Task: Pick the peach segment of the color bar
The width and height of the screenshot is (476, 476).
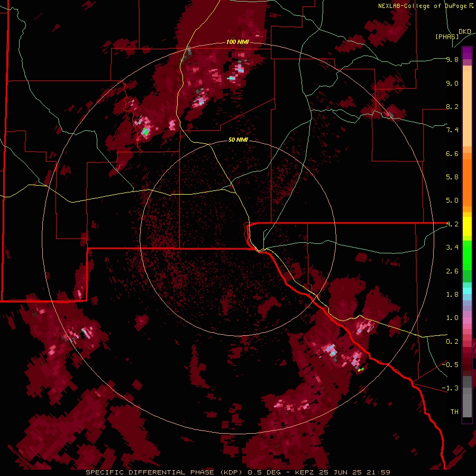Action: [467, 109]
